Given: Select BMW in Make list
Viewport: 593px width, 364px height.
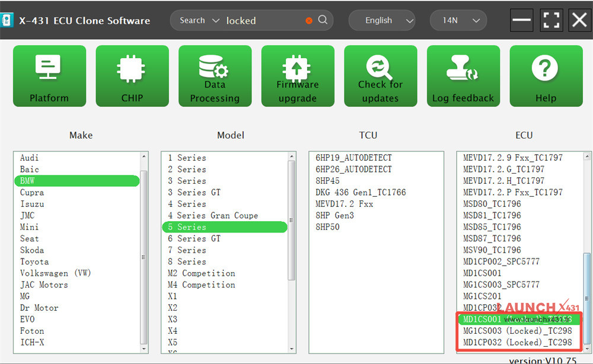Looking at the screenshot, I should coord(76,181).
